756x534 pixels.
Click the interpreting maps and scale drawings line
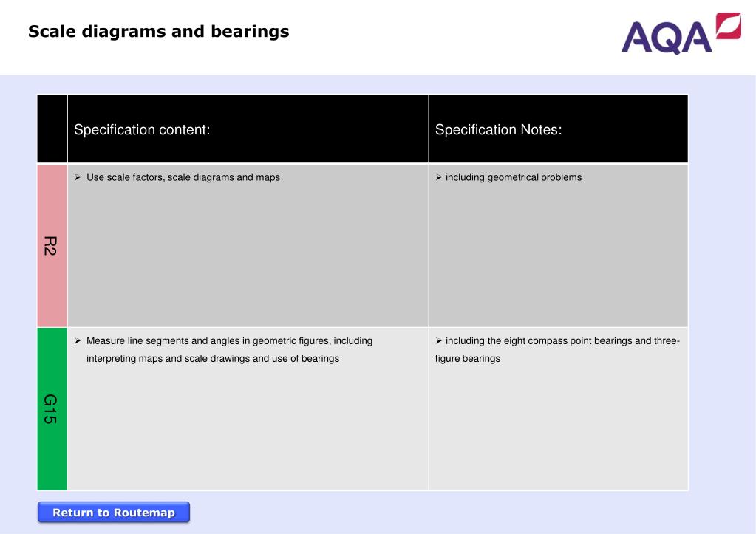click(213, 358)
